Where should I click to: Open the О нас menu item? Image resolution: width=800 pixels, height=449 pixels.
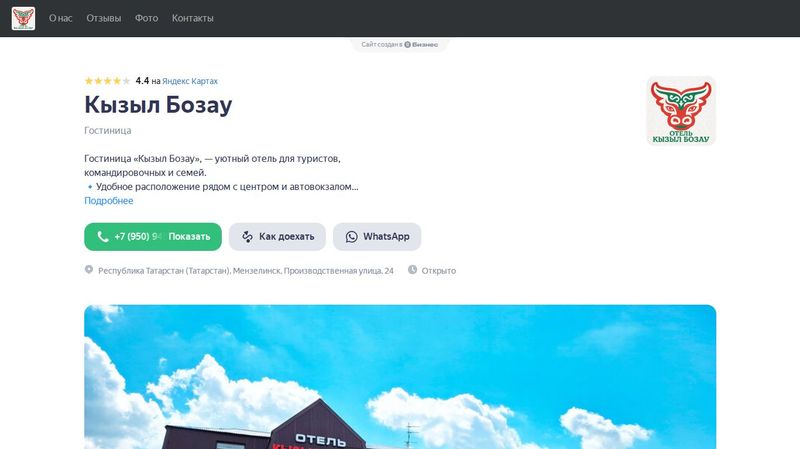click(x=61, y=18)
